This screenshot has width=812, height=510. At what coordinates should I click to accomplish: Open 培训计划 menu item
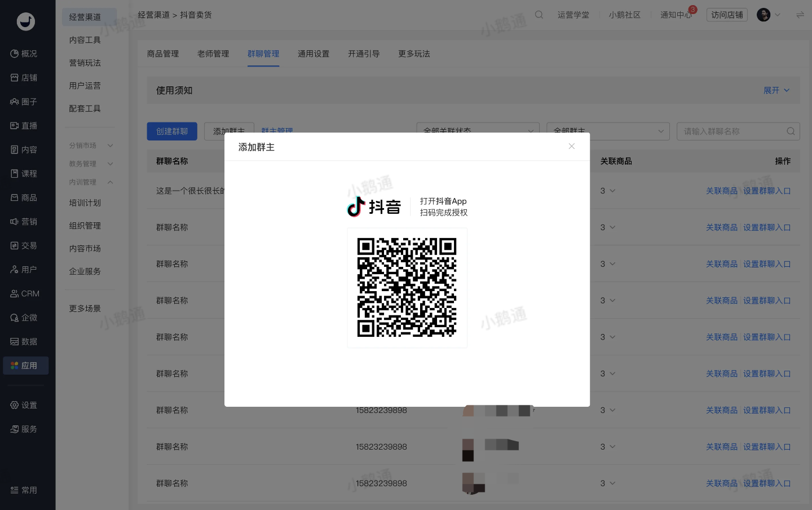pos(85,203)
